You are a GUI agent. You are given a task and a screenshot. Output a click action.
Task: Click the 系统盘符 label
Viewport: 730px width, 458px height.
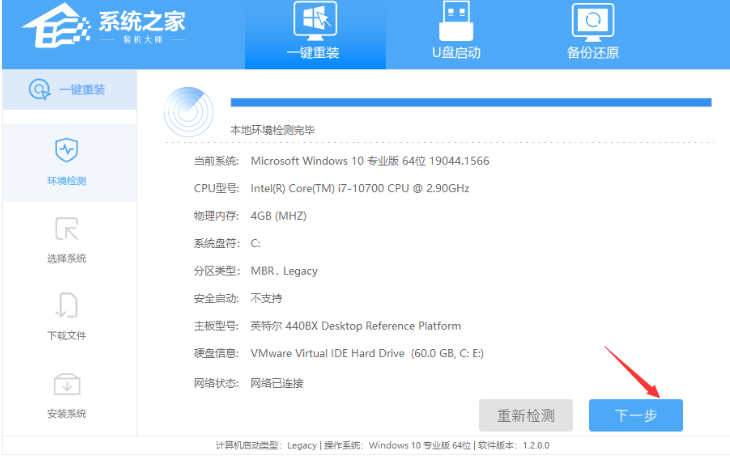tap(216, 243)
